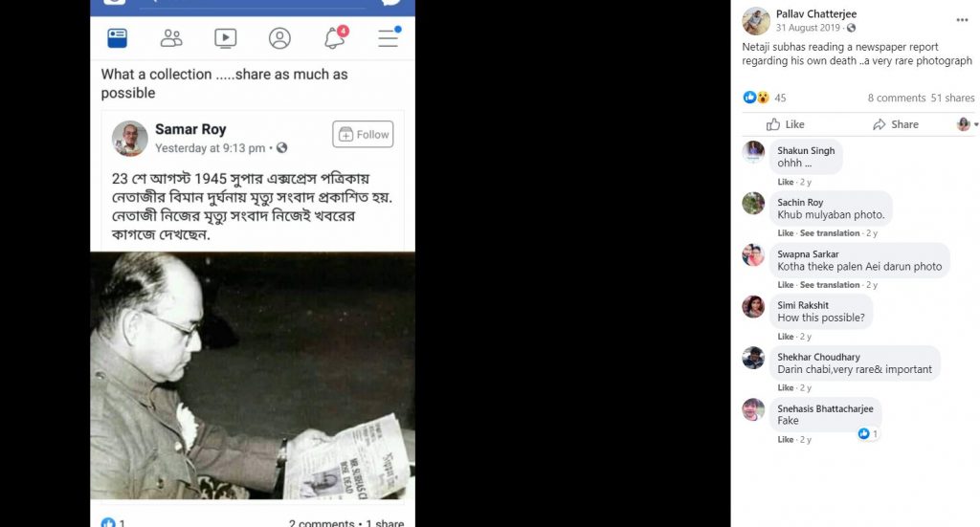Click the 31 August 2019 timestamp
Viewport: 980px width, 527px height.
[808, 28]
